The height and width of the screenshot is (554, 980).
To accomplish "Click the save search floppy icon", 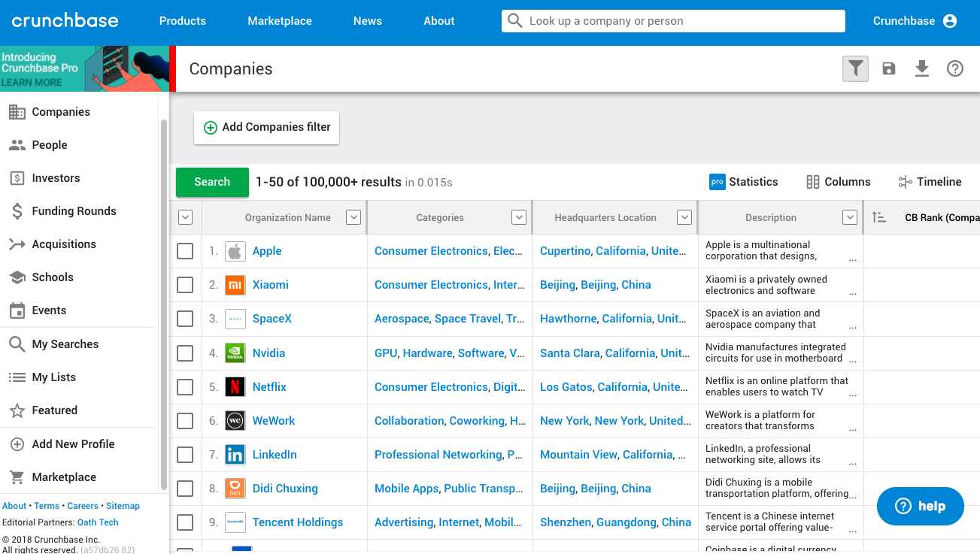I will (x=889, y=69).
